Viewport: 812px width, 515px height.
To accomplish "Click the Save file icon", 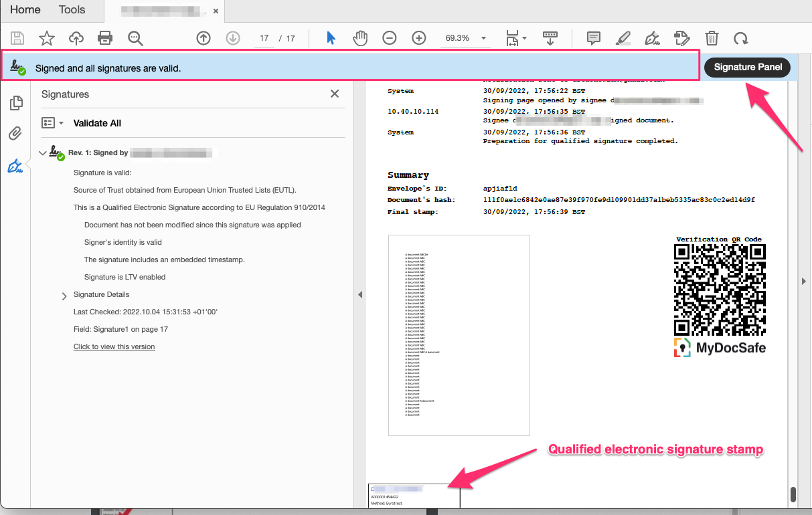I will click(x=17, y=38).
